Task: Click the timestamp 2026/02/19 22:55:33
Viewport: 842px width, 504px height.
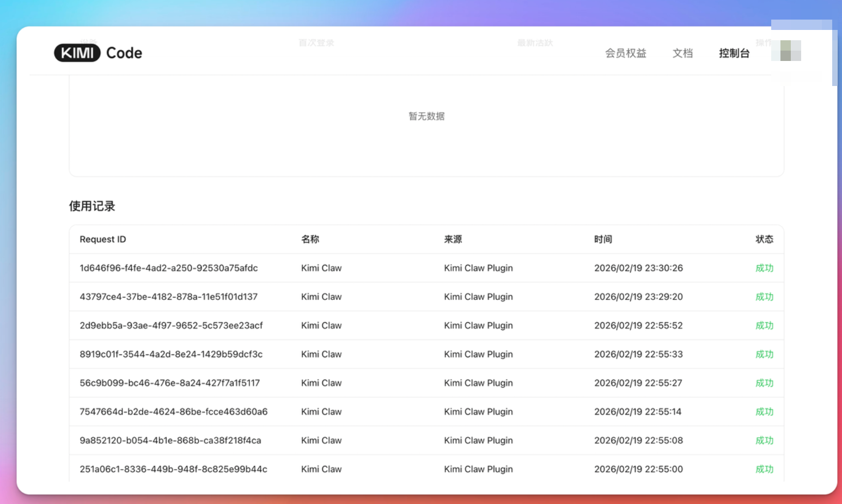Action: (x=638, y=354)
